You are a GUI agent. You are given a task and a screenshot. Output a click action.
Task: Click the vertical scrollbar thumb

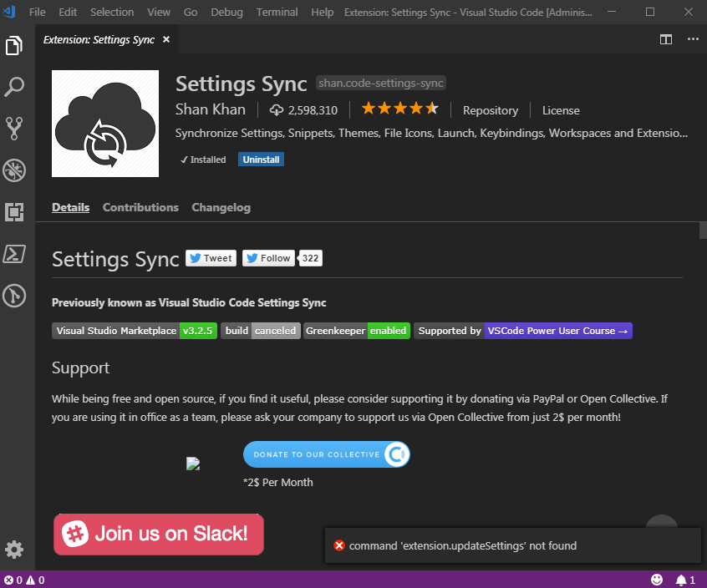click(703, 231)
